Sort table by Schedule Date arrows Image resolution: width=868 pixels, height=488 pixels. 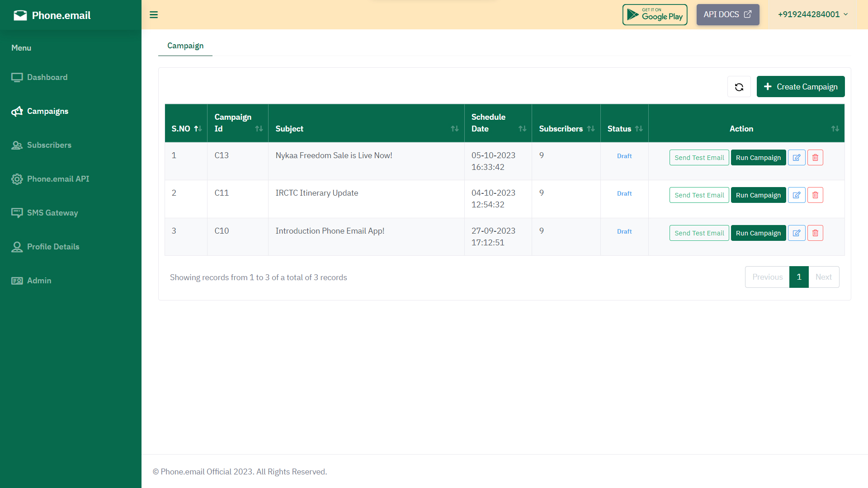click(523, 129)
